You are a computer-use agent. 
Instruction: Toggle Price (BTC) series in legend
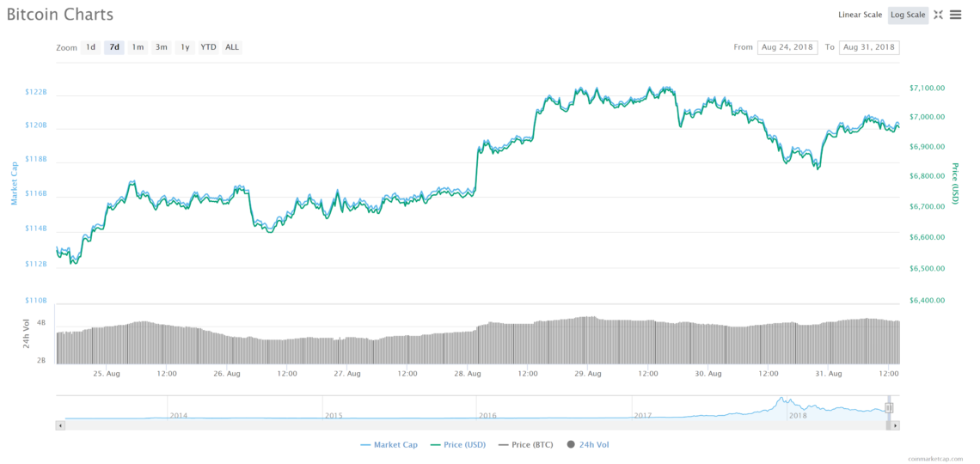pos(527,444)
